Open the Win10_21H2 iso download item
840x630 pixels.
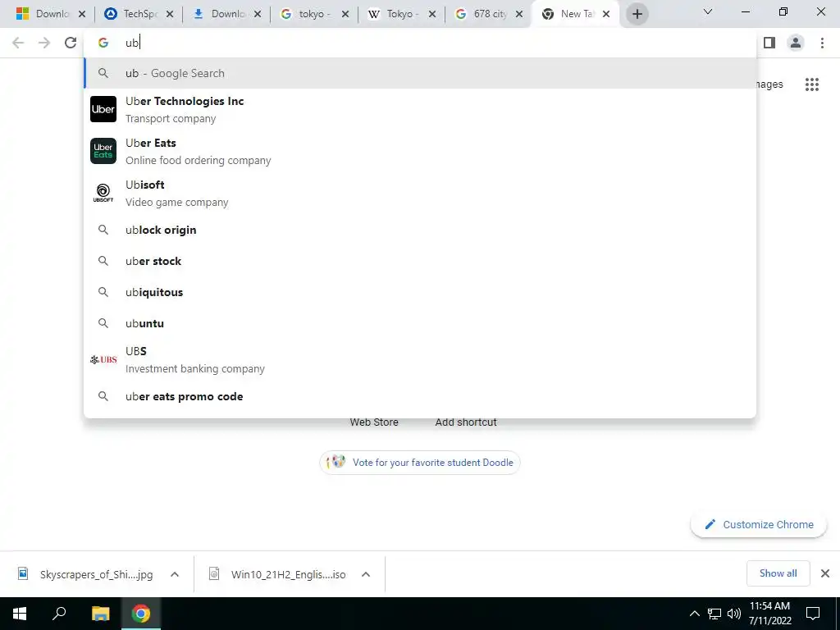point(277,574)
